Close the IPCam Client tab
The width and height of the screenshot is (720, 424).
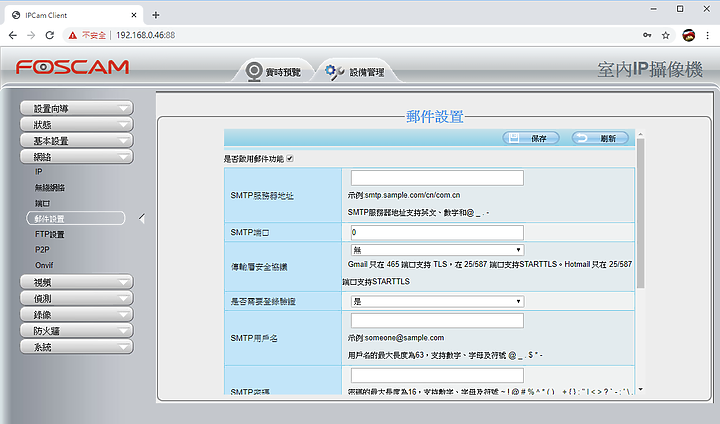click(134, 15)
